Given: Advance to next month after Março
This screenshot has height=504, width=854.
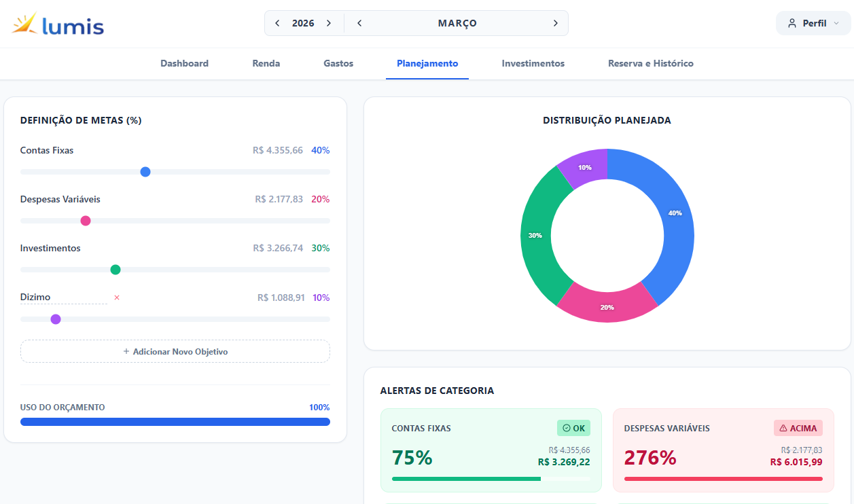Looking at the screenshot, I should click(555, 23).
